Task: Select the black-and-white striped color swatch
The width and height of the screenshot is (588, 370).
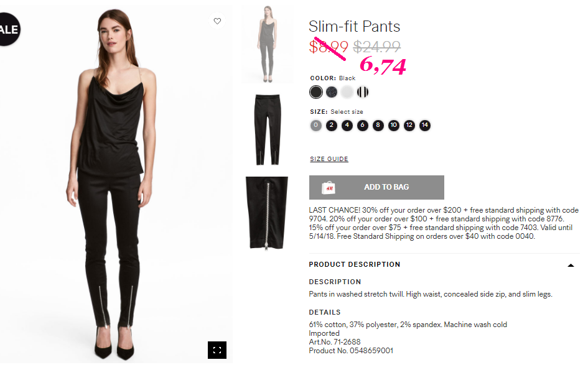Action: click(x=363, y=92)
